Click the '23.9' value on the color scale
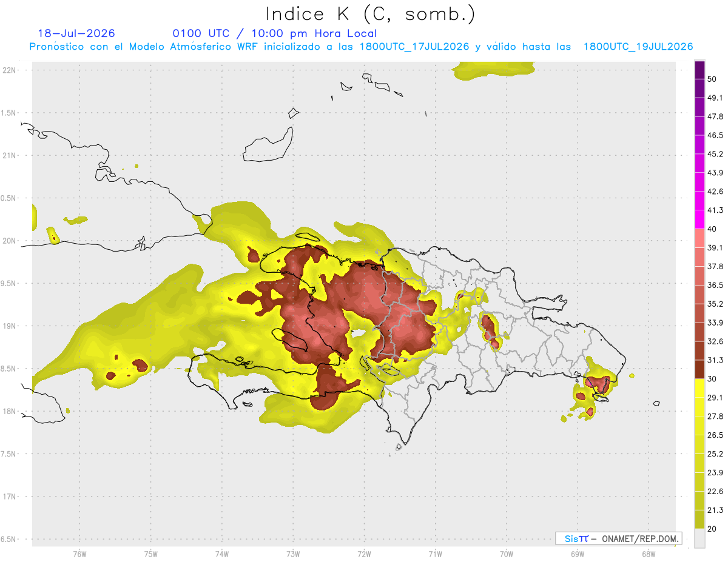This screenshot has height=562, width=728. point(715,473)
